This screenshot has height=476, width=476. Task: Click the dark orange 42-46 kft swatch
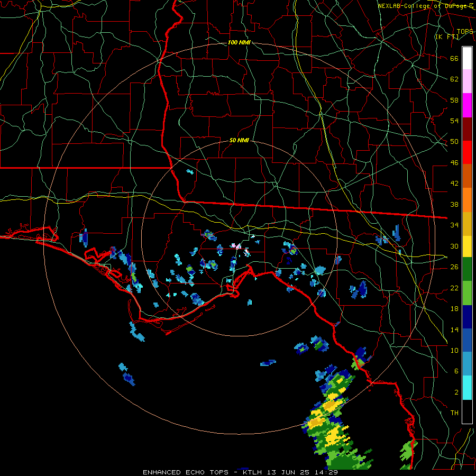(467, 176)
